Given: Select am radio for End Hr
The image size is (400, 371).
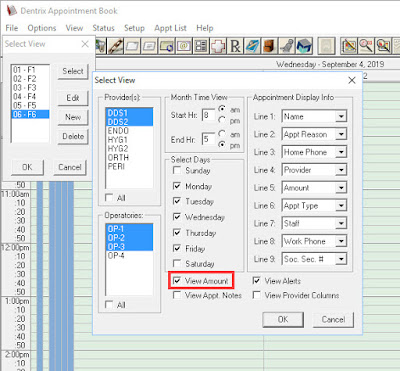Looking at the screenshot, I should [222, 134].
